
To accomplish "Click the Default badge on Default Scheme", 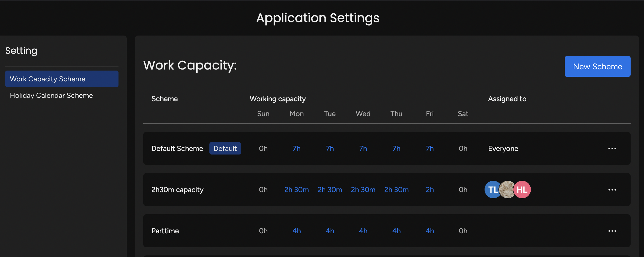I will pyautogui.click(x=225, y=148).
